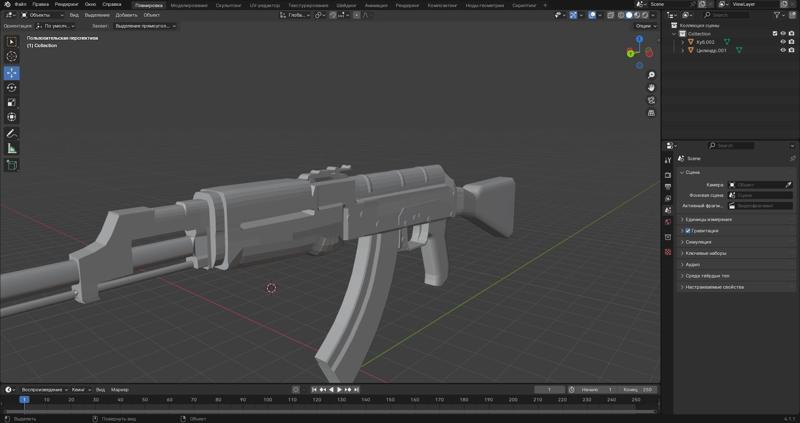Viewport: 800px width, 423px height.
Task: Click the timeline playhead at frame 1
Action: (x=24, y=400)
